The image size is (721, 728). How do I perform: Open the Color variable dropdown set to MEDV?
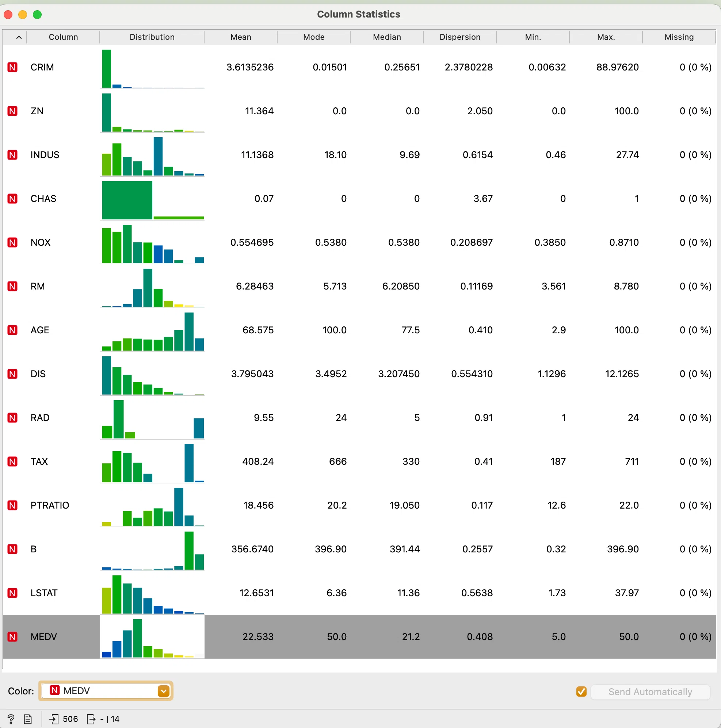(106, 691)
